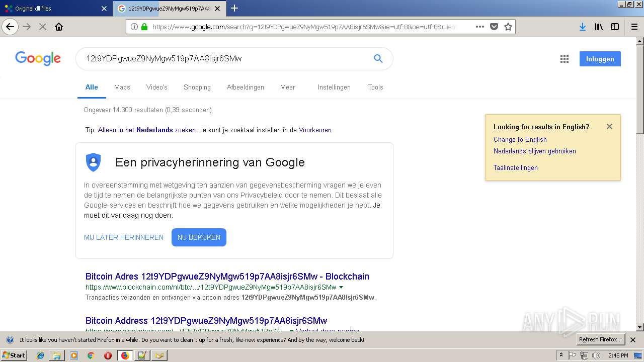Go forward using Firefox forward arrow
Screen dimensions: 644x362
[27, 27]
